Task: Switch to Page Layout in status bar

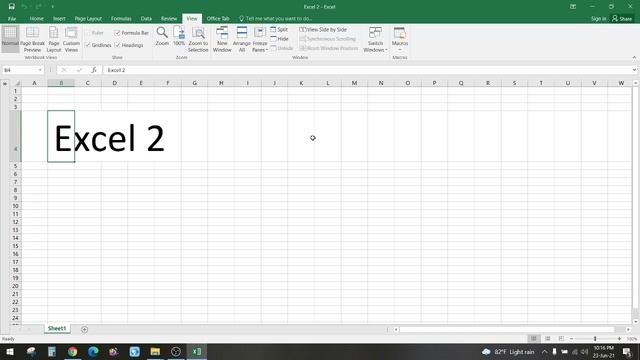Action: pyautogui.click(x=548, y=339)
